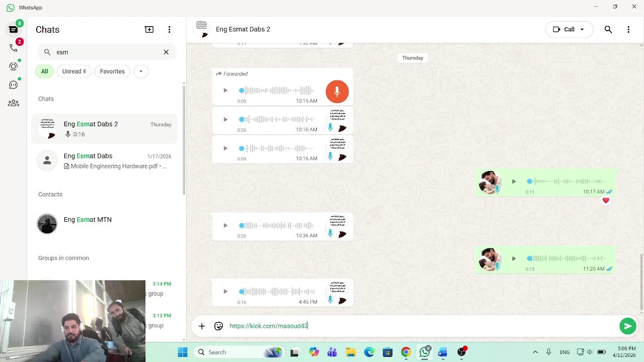Open Microsoft Word from the taskbar
The height and width of the screenshot is (362, 644).
tap(443, 352)
